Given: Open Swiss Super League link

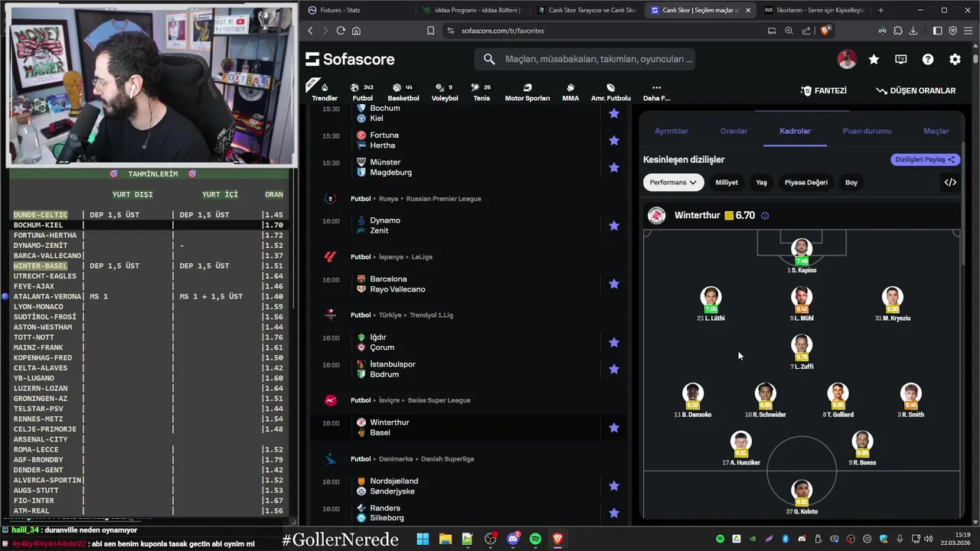Looking at the screenshot, I should (439, 400).
